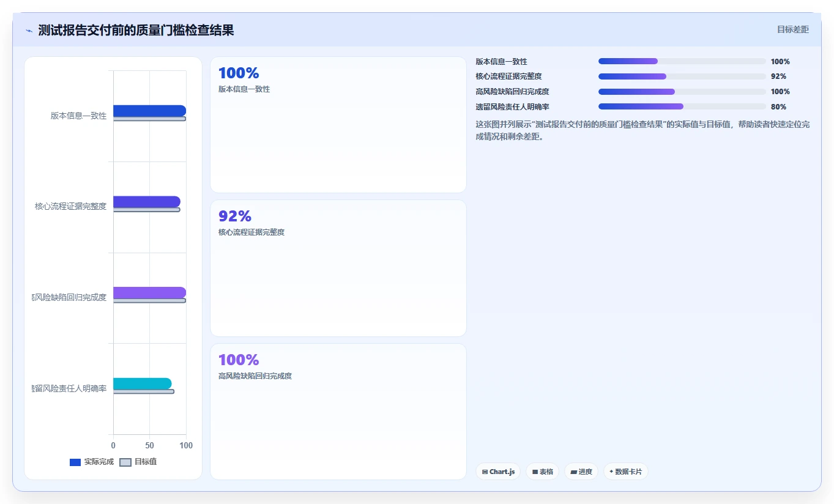This screenshot has height=504, width=834.
Task: Click the description paragraph starting 这张图并列展示
Action: pyautogui.click(x=642, y=130)
